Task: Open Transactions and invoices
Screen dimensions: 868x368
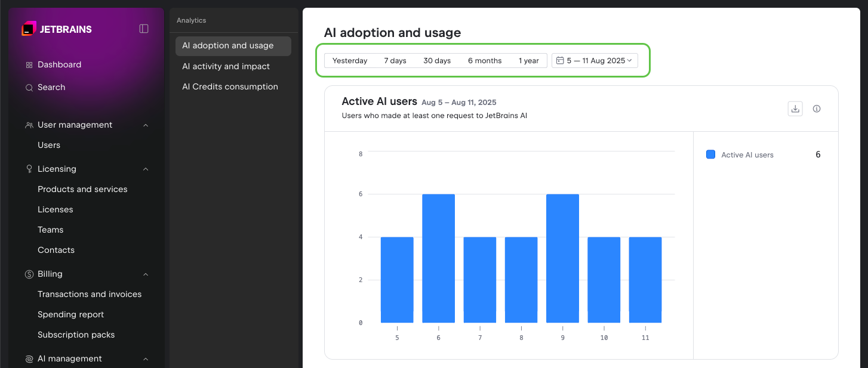Action: 90,294
